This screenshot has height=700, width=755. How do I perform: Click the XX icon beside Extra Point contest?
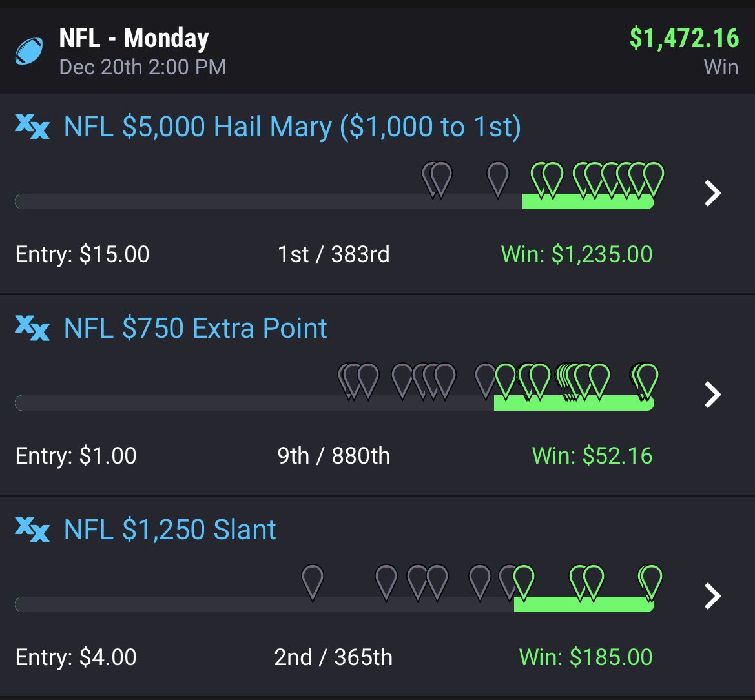(32, 328)
